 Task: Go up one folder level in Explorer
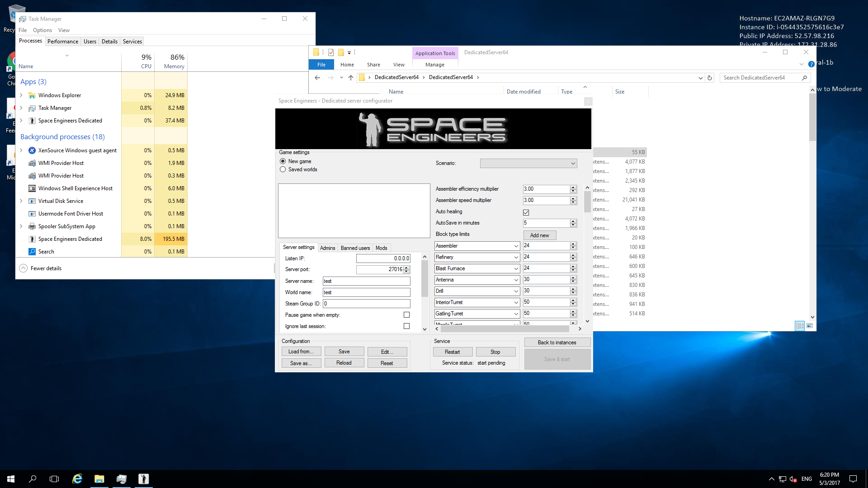pyautogui.click(x=351, y=78)
